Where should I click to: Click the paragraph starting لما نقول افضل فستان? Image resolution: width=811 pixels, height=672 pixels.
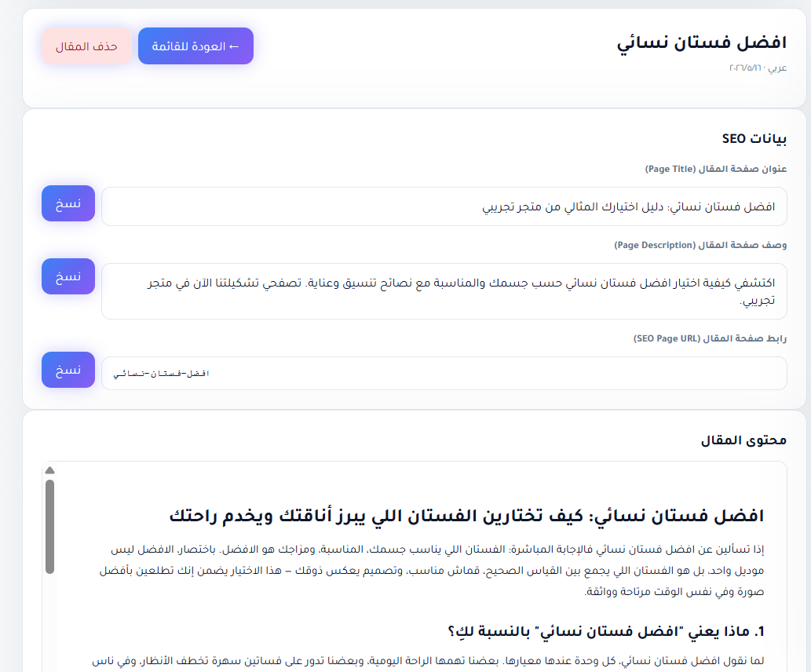tap(428, 661)
